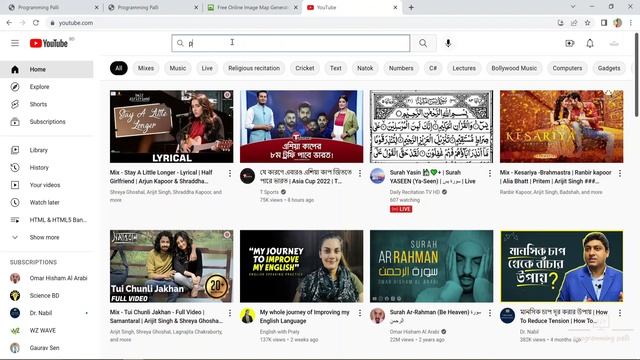Open History in sidebar
640x360 pixels.
click(47, 167)
